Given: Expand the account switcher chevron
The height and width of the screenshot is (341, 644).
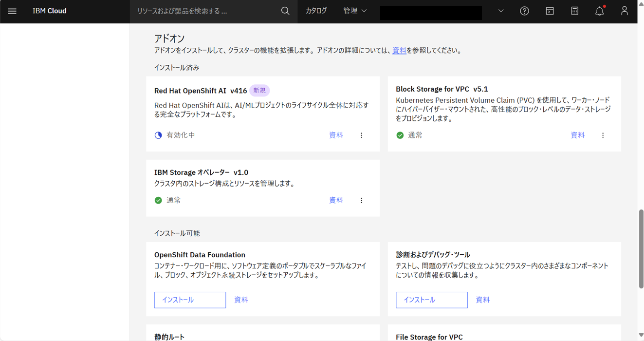Looking at the screenshot, I should pos(501,11).
